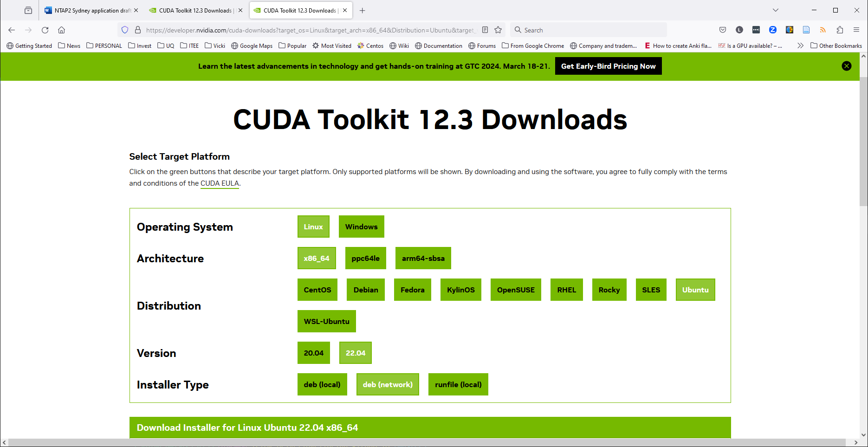The height and width of the screenshot is (447, 868).
Task: Open the Invest bookmarks folder
Action: 140,45
